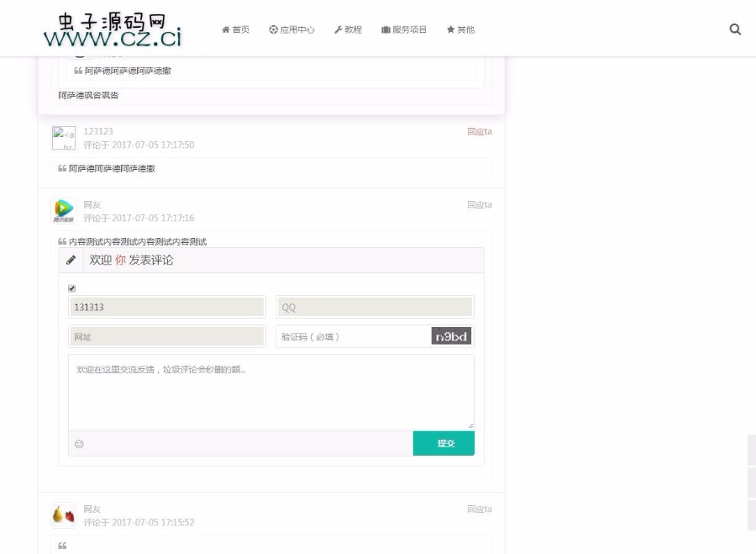
Task: Click the n9bd captcha image
Action: pos(450,335)
